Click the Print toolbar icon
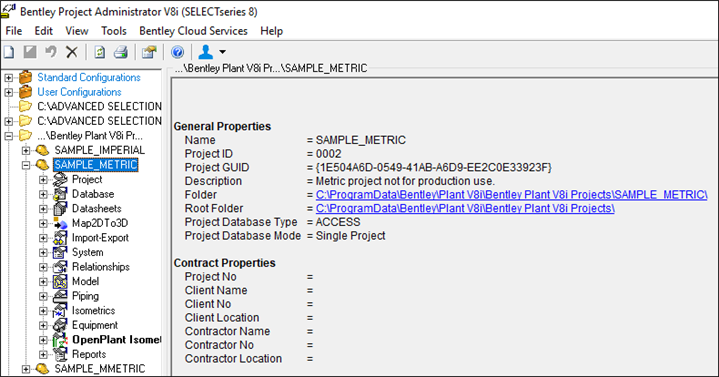719x377 pixels. [x=121, y=52]
